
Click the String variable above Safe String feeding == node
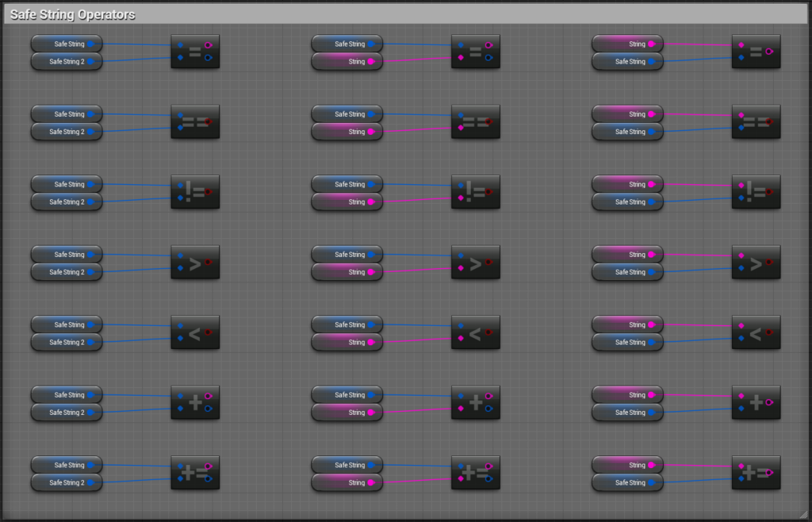tap(627, 114)
